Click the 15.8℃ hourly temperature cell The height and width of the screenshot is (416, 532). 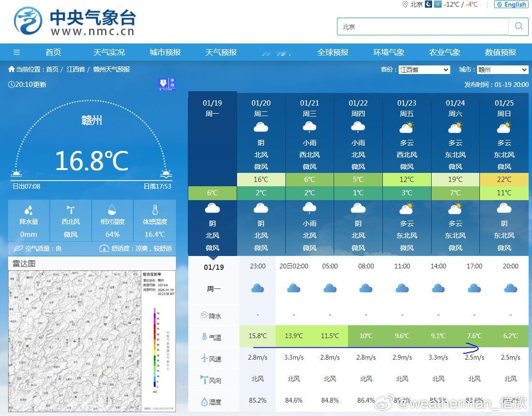point(258,336)
